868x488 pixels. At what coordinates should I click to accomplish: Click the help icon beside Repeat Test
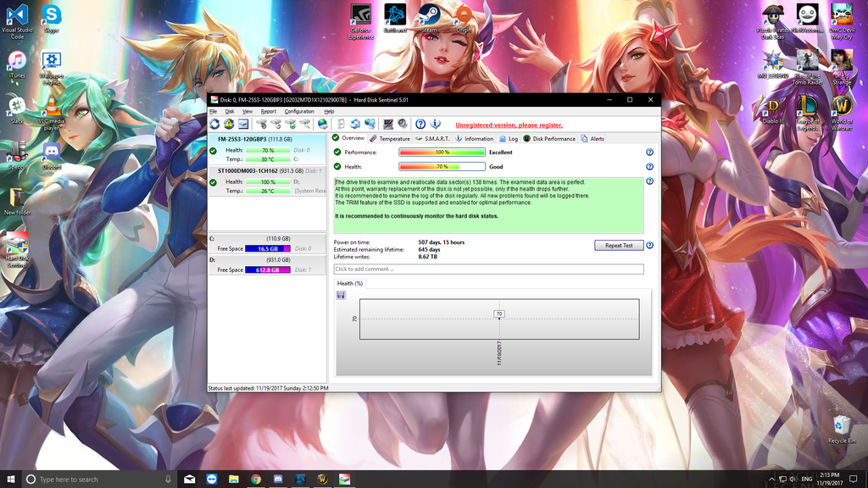pyautogui.click(x=649, y=246)
